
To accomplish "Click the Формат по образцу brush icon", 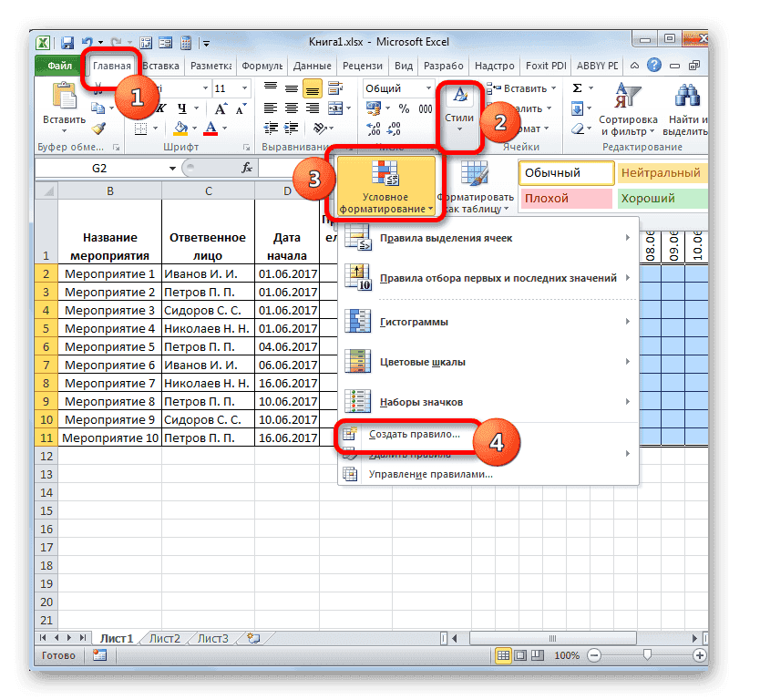I will tap(98, 128).
